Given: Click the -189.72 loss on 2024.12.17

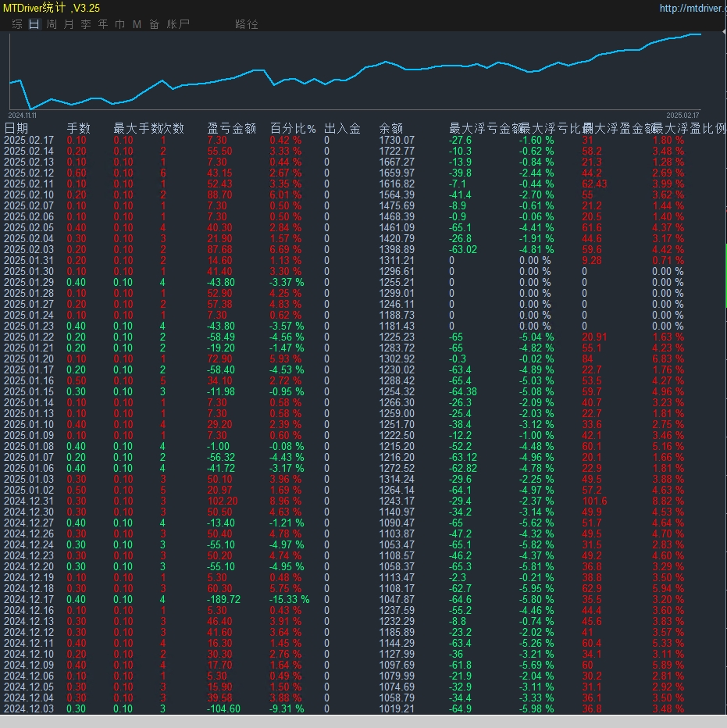Looking at the screenshot, I should [225, 599].
